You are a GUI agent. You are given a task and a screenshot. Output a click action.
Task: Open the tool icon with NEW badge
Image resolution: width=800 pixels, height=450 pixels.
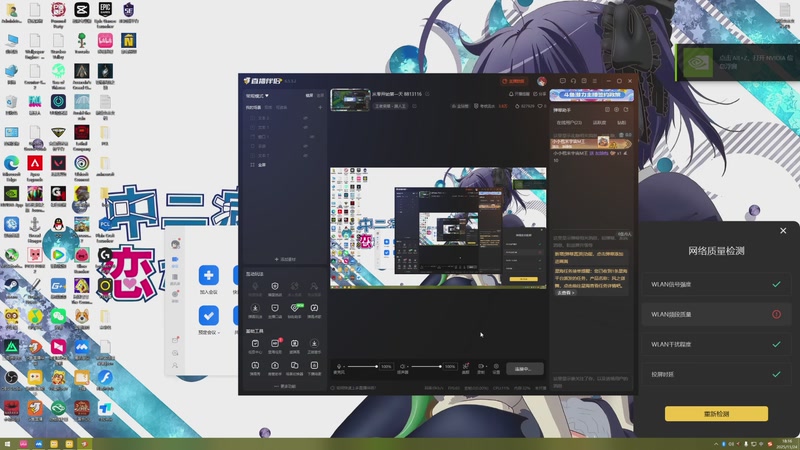tap(295, 308)
